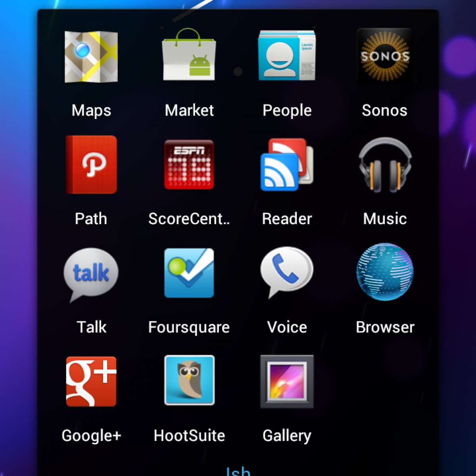Tap the "Talk" label text
Screen dimensions: 476x476
click(x=91, y=327)
